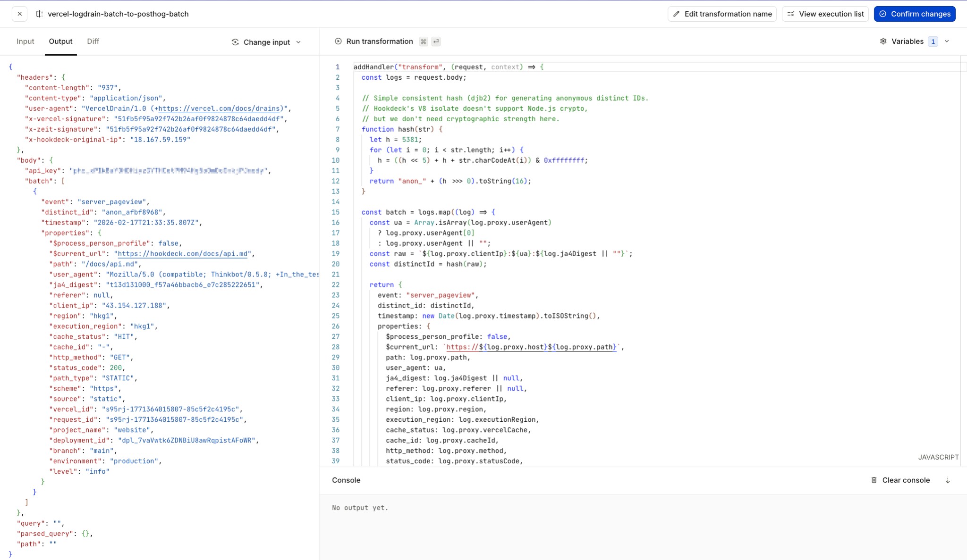
Task: Click the return key icon next to Run transformation
Action: 436,42
